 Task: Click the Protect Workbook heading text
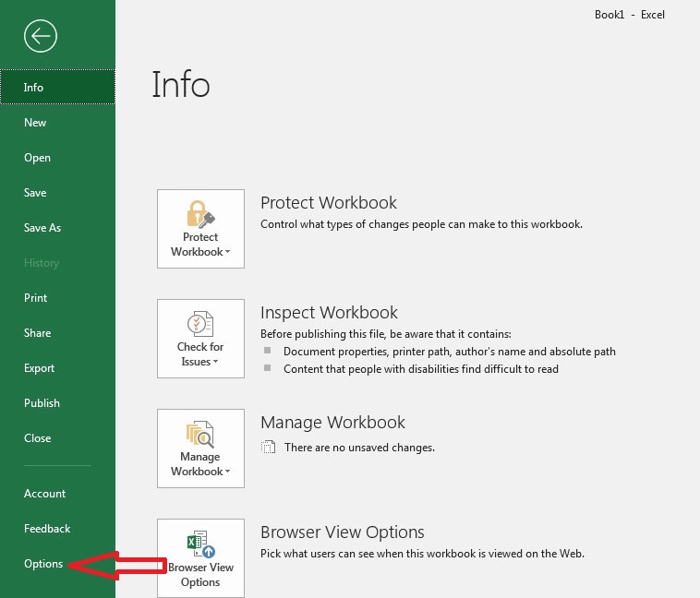[x=329, y=203]
